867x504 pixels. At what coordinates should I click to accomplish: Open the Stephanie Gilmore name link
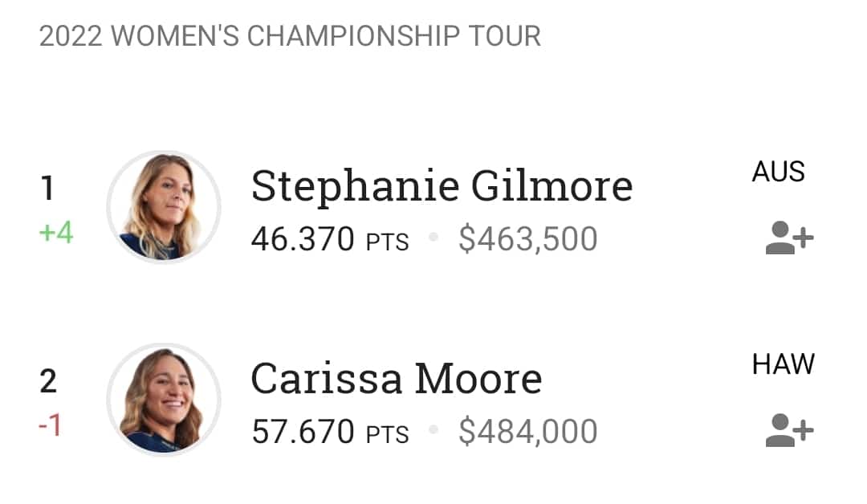point(442,186)
